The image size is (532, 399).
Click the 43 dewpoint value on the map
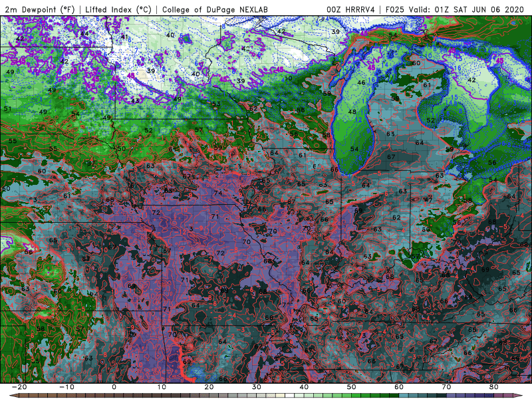135,101
